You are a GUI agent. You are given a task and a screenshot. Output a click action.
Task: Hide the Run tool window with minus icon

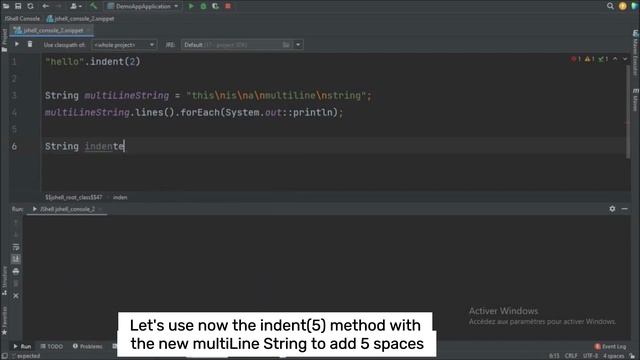click(x=624, y=209)
